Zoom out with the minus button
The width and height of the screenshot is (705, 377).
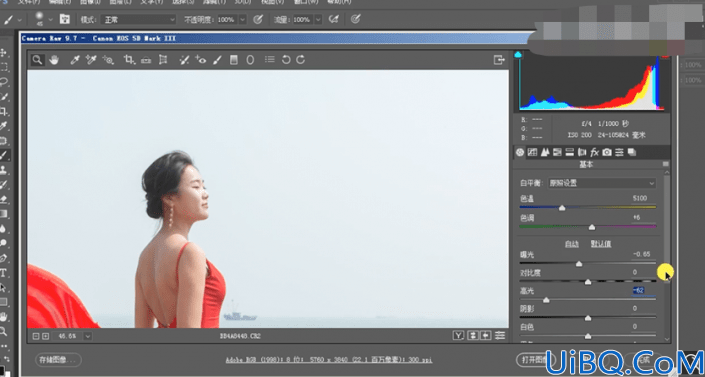point(36,336)
